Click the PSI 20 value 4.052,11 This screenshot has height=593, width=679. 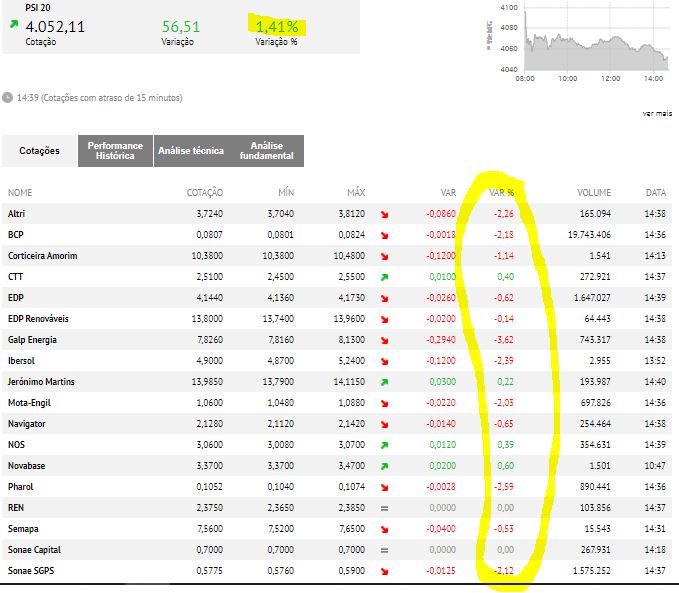tap(55, 26)
